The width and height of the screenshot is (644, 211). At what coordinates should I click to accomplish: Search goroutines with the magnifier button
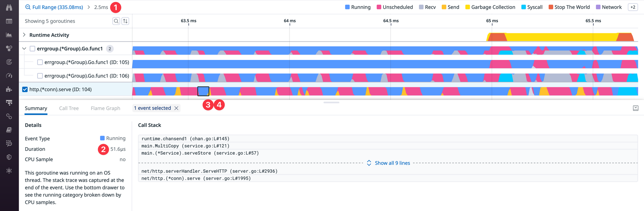tap(116, 21)
